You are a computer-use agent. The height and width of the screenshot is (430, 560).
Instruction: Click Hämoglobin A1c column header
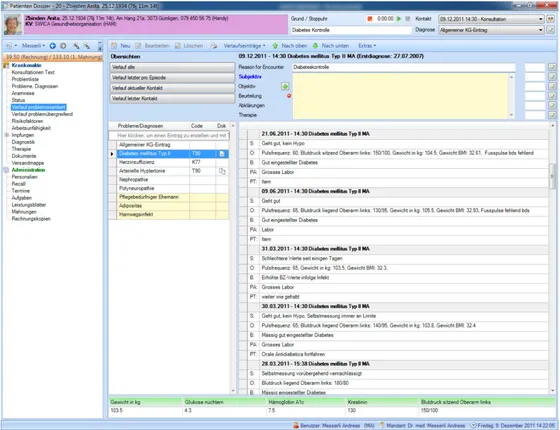click(x=305, y=402)
